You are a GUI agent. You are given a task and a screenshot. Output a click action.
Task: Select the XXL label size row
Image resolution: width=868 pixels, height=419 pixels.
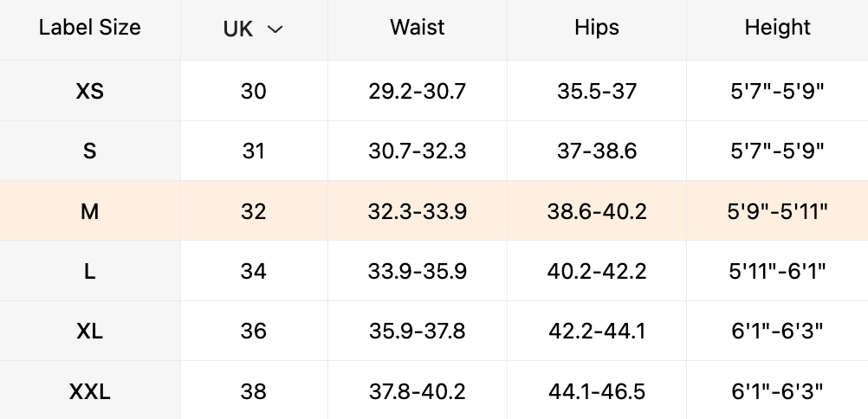tap(90, 391)
